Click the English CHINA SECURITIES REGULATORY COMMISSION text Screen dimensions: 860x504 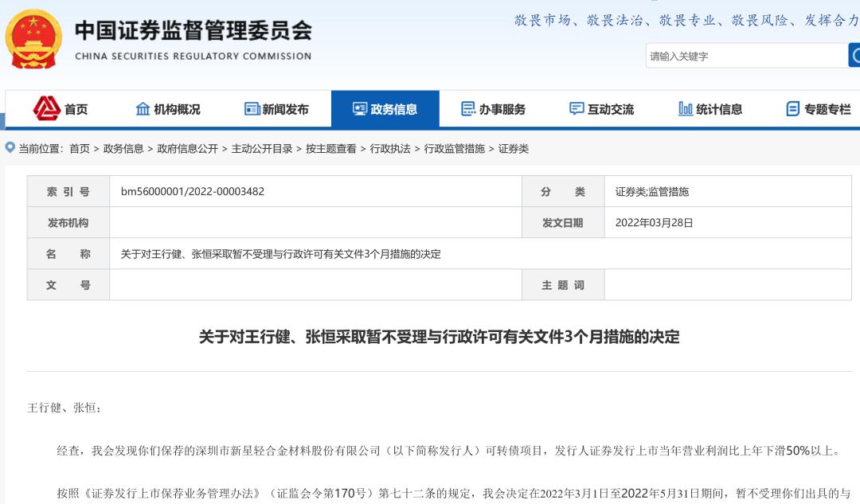(x=193, y=56)
